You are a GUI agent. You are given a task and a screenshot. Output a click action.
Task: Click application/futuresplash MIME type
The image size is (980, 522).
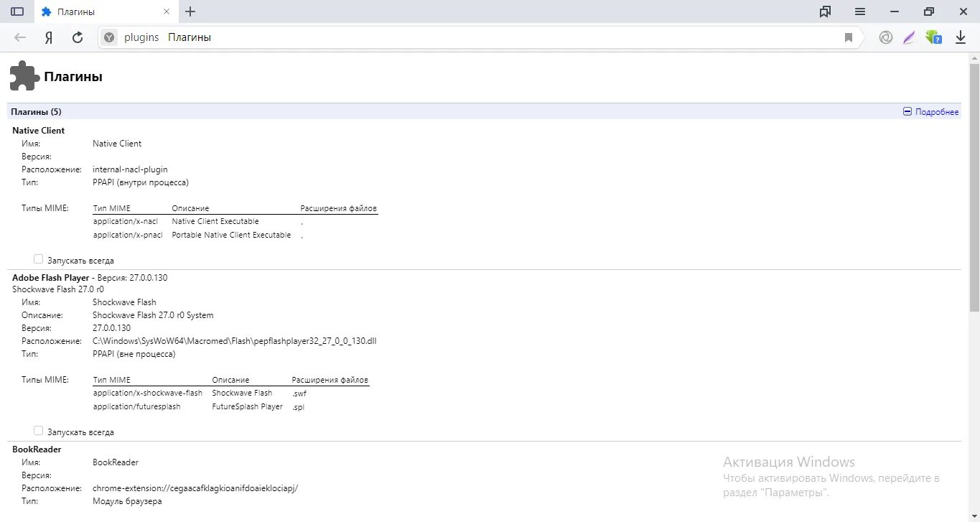pos(137,406)
